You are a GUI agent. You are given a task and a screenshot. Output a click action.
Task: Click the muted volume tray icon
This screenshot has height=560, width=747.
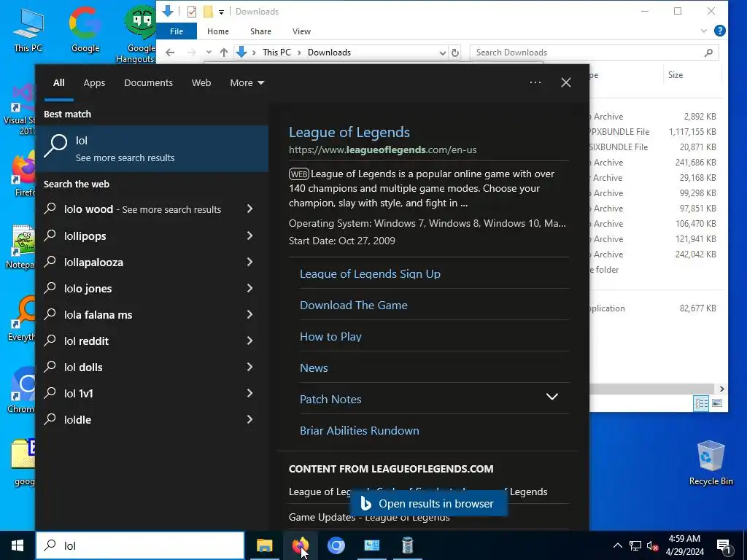652,545
